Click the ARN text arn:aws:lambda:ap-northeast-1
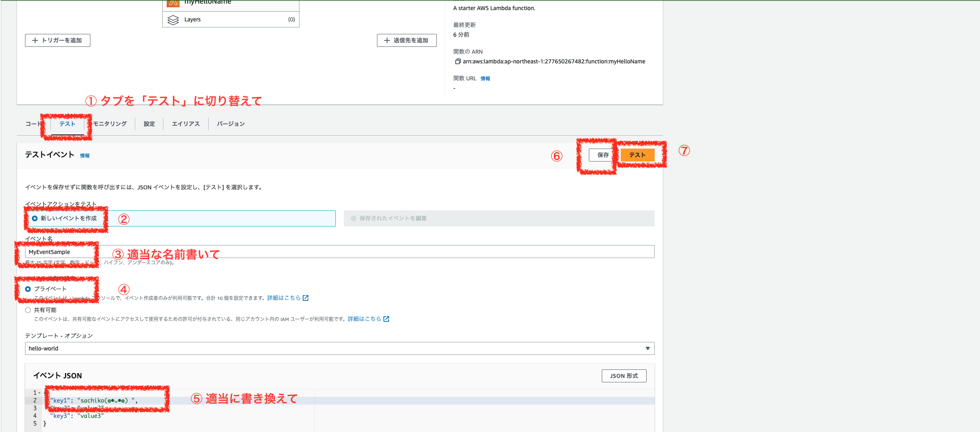This screenshot has height=432, width=980. point(554,61)
